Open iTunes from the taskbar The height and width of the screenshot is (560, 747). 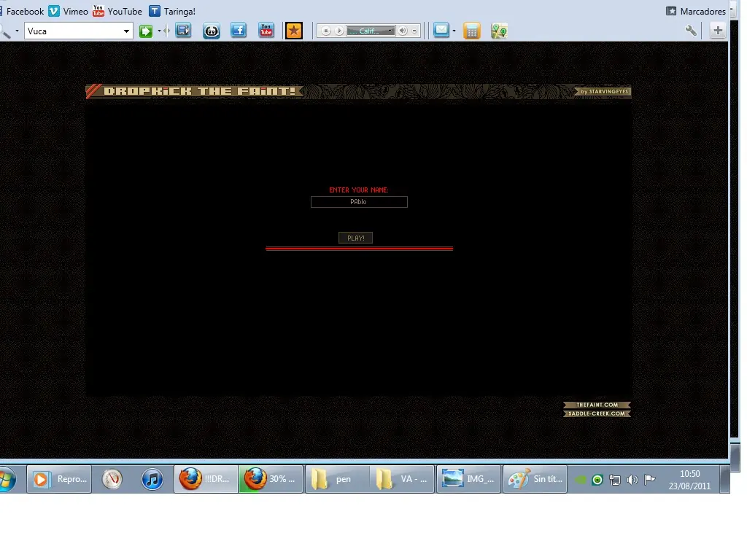pyautogui.click(x=152, y=479)
